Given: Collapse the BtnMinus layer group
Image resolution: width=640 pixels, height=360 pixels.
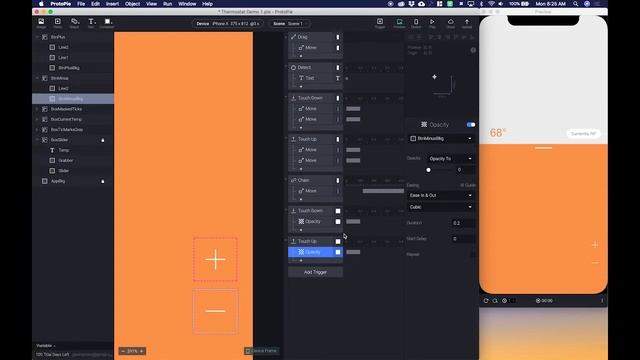Looking at the screenshot, I should tap(37, 78).
